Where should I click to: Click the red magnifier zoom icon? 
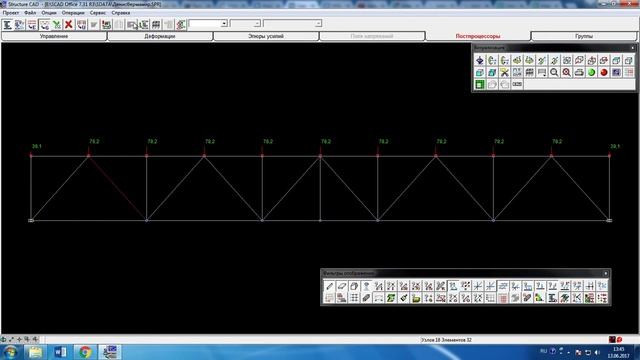tap(567, 73)
